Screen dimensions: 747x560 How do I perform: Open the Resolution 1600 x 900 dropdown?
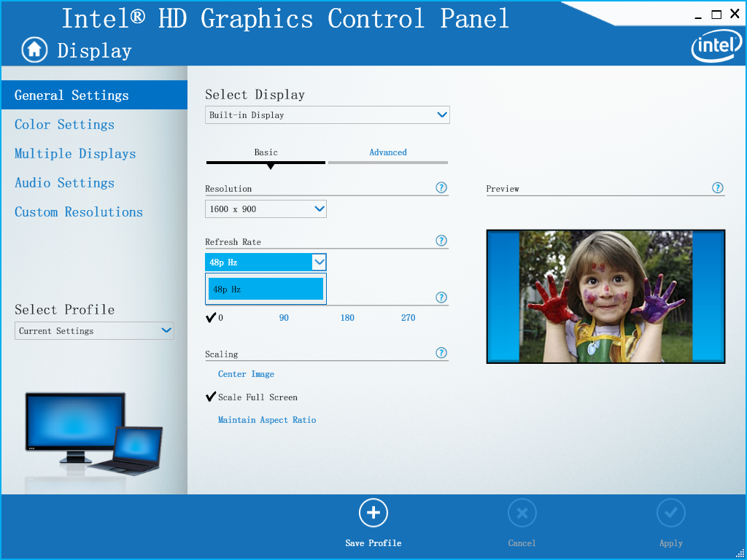pyautogui.click(x=266, y=209)
